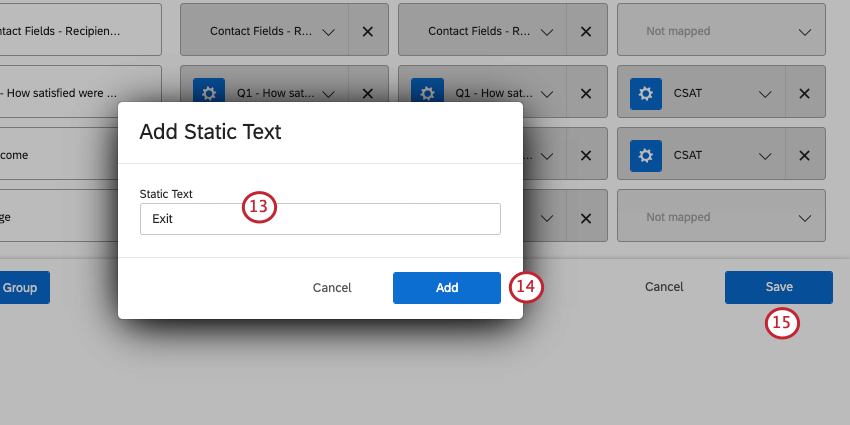The width and height of the screenshot is (850, 425).
Task: Expand the first Contact Fields dropdown
Action: [329, 32]
